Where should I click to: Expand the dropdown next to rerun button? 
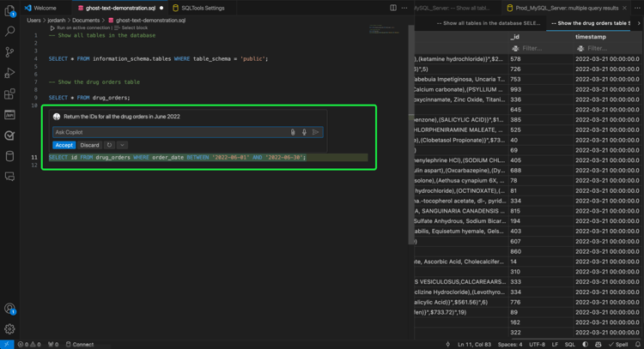click(x=123, y=145)
